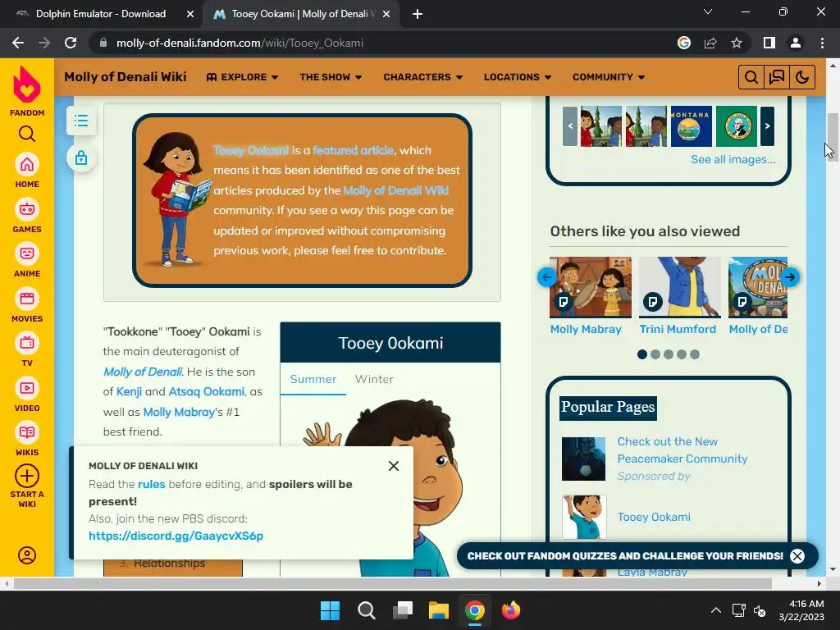Open Firefox from taskbar
The width and height of the screenshot is (840, 630).
pos(510,609)
